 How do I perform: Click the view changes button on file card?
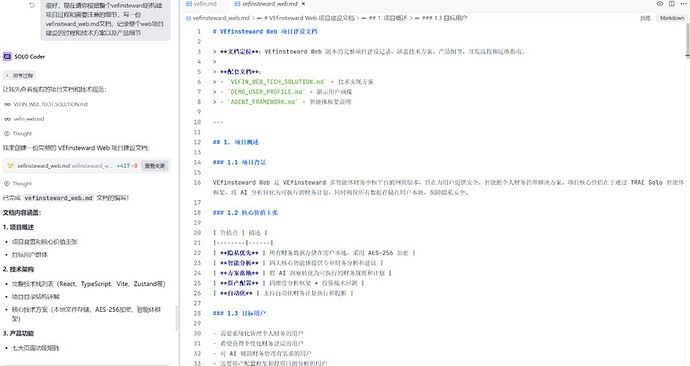(x=155, y=166)
